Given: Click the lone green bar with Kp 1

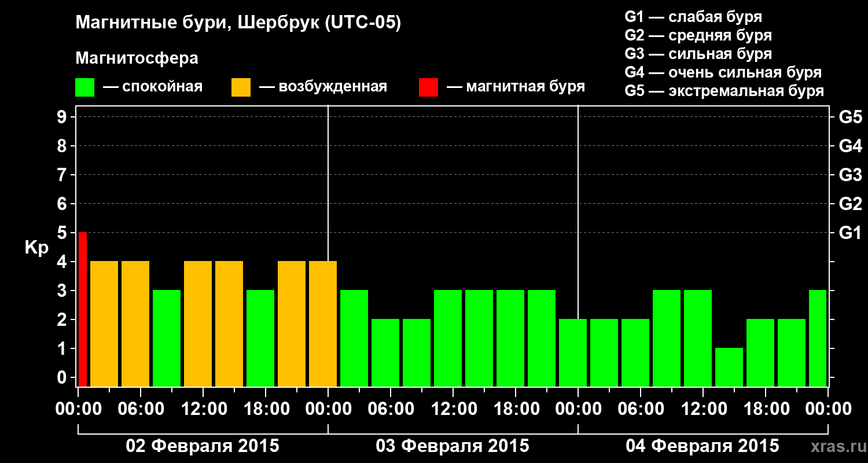Looking at the screenshot, I should tap(729, 367).
